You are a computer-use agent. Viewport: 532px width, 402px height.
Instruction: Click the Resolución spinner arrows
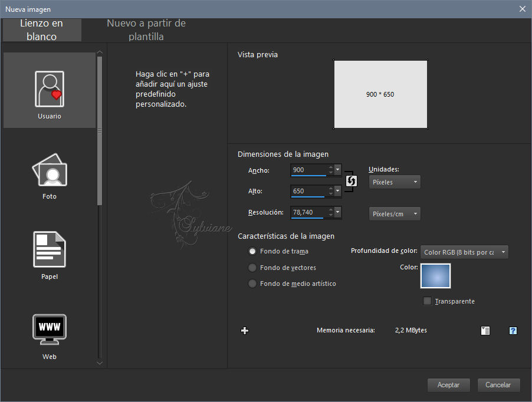point(331,212)
